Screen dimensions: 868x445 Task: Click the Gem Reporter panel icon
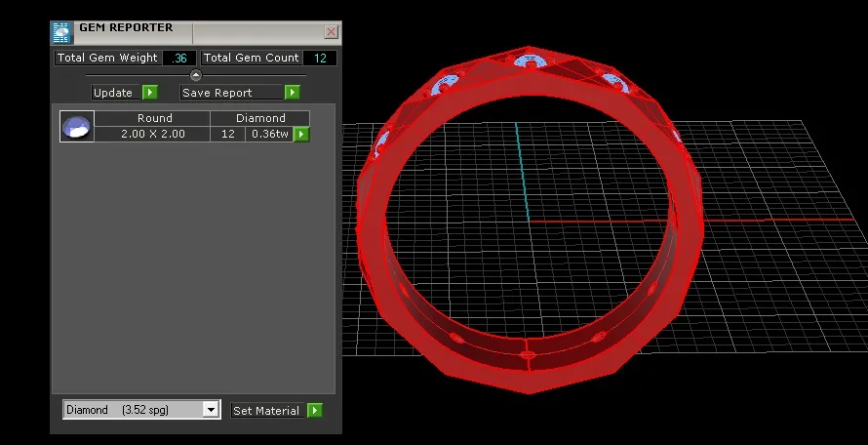(x=62, y=33)
